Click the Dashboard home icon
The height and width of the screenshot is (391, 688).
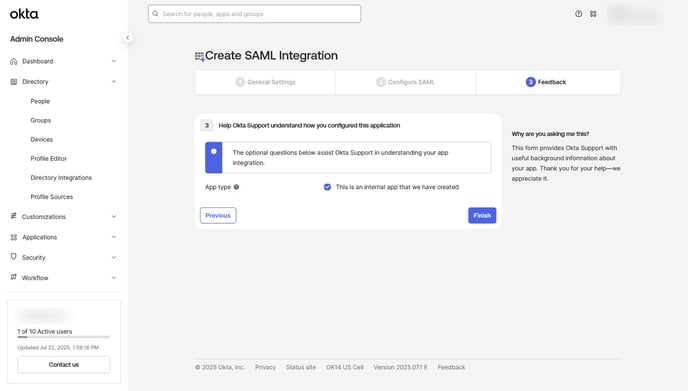(14, 61)
